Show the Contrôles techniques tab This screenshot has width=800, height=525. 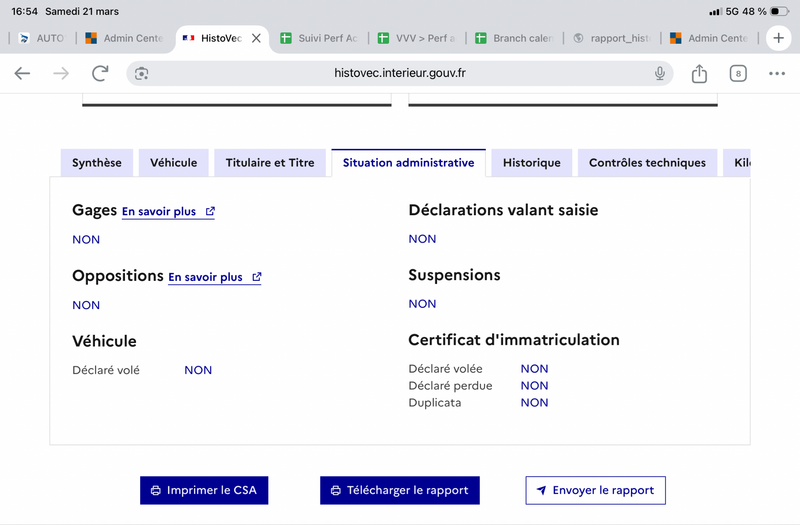[x=647, y=163]
